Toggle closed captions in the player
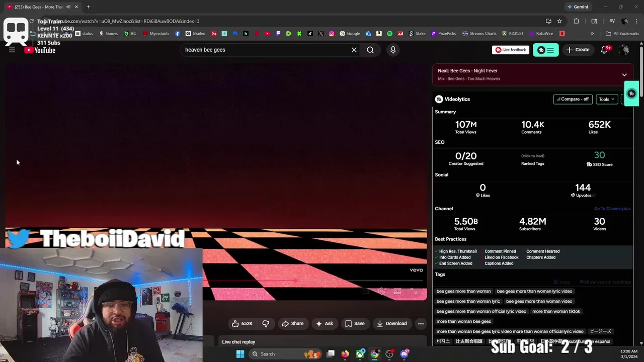This screenshot has width=644, height=362. (x=366, y=291)
